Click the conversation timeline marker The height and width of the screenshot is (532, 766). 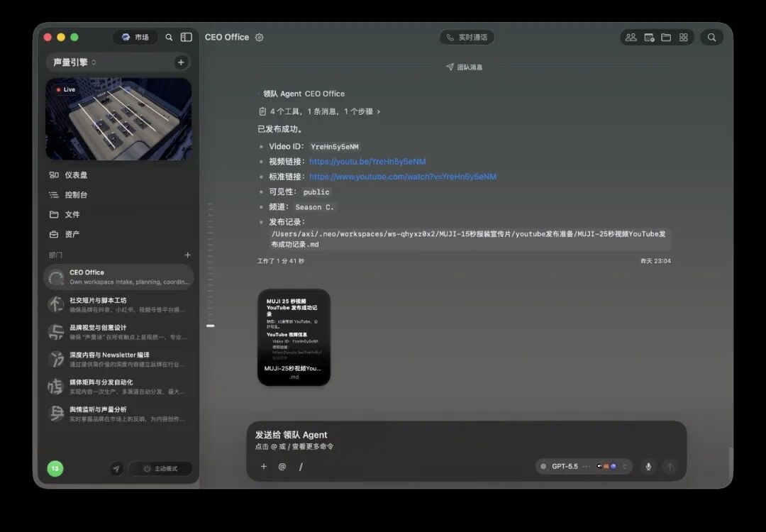211,326
